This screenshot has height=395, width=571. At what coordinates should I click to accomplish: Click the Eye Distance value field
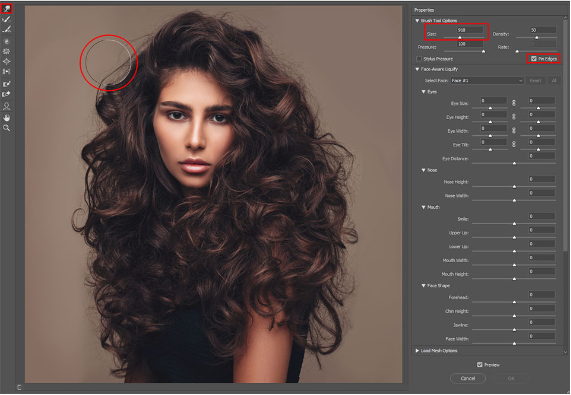[x=542, y=156]
